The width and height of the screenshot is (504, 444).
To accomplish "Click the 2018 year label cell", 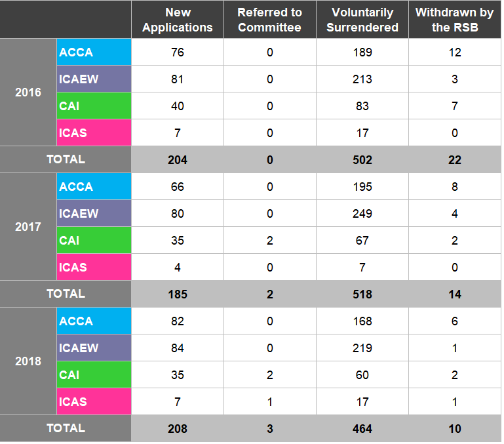I will [x=28, y=361].
